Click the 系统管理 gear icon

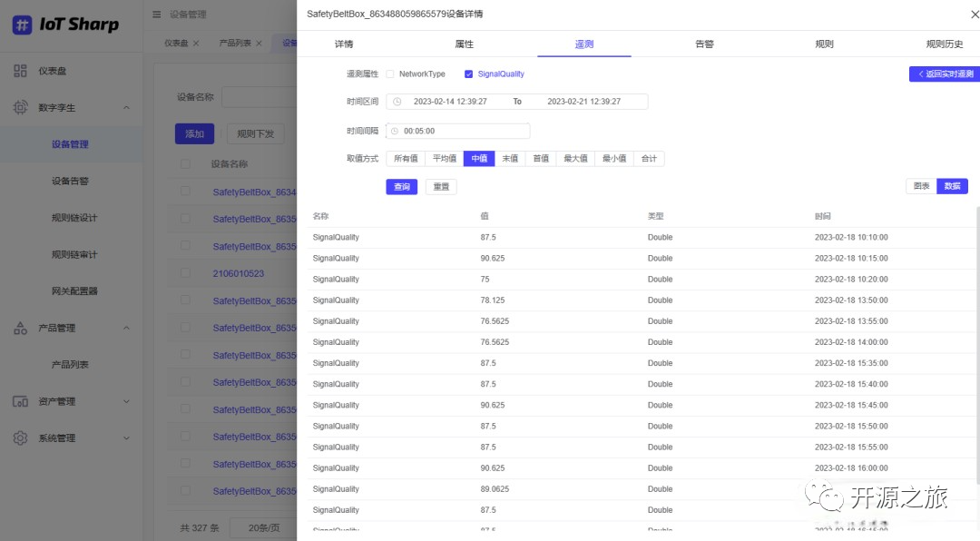[21, 438]
